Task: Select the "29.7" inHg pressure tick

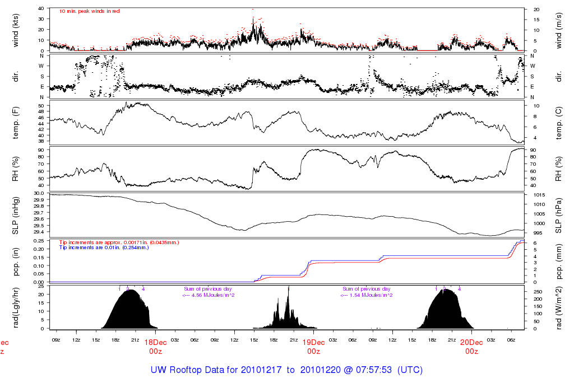Action: click(39, 213)
